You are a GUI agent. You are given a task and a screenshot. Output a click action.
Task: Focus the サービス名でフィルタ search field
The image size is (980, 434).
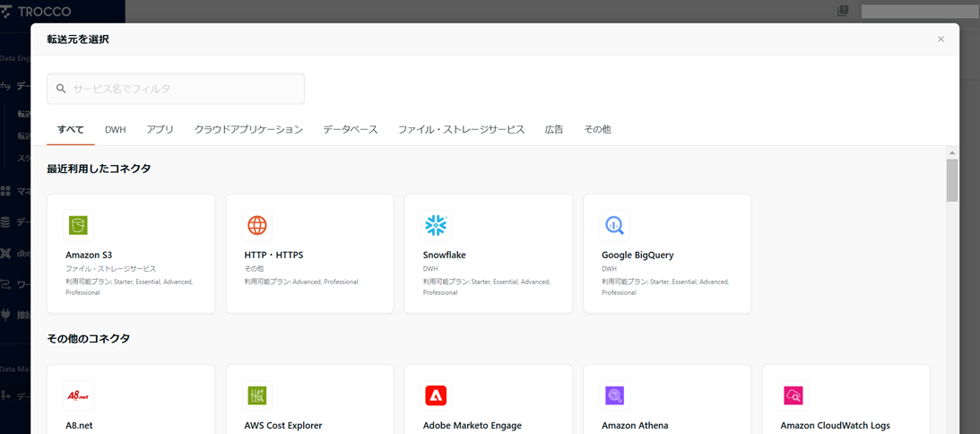(176, 89)
